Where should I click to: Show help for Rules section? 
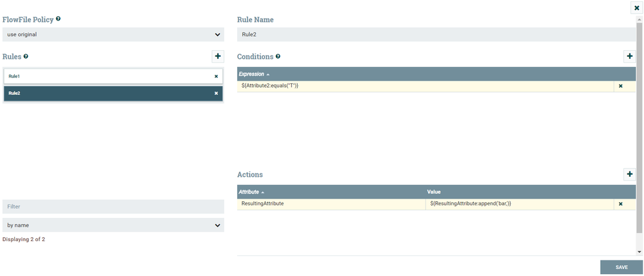[26, 57]
